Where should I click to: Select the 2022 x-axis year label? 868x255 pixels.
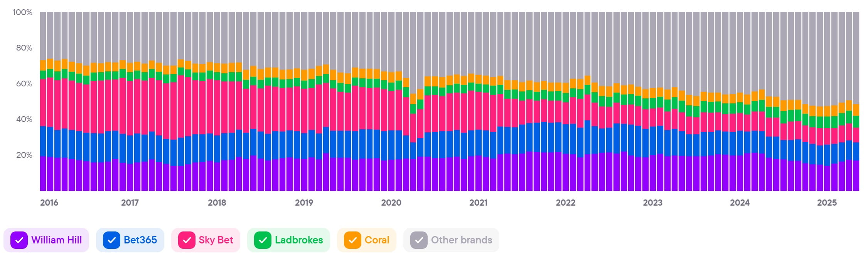click(x=565, y=203)
